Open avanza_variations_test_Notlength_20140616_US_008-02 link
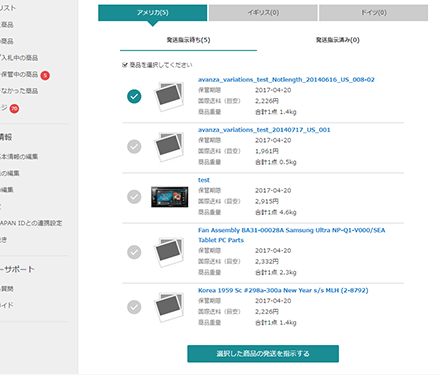This screenshot has width=440, height=375. click(x=286, y=80)
